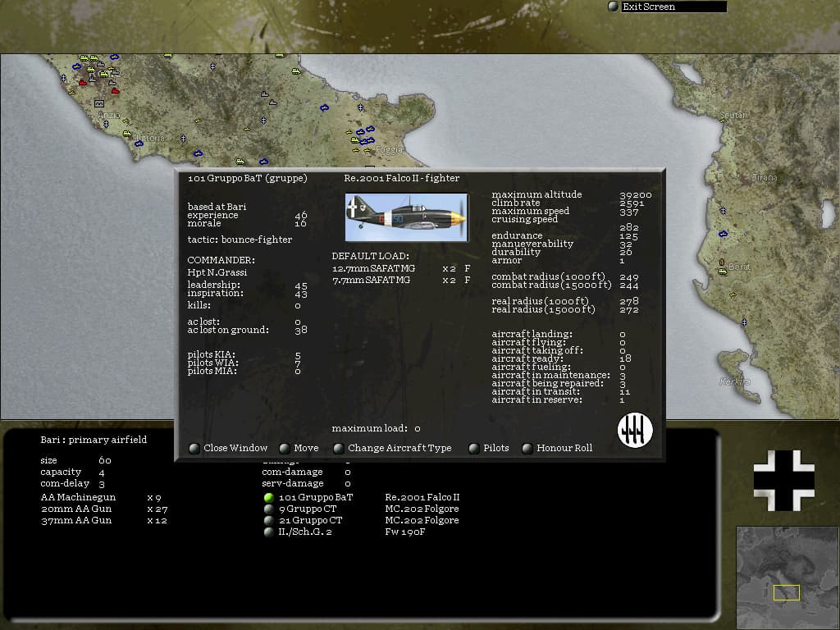Click the Re.2001 Falco II aircraft picture

[407, 217]
